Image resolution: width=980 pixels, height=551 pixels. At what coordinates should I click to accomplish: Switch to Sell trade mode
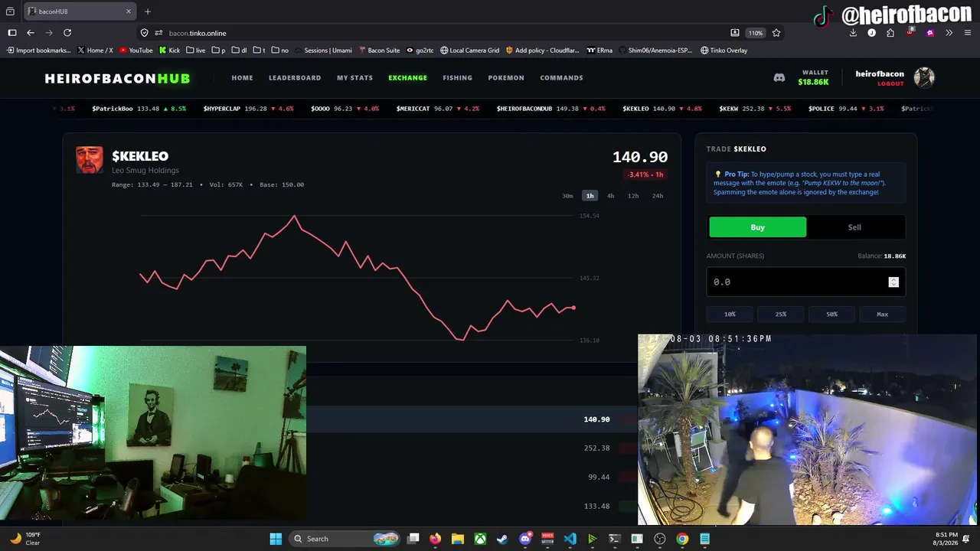tap(854, 227)
